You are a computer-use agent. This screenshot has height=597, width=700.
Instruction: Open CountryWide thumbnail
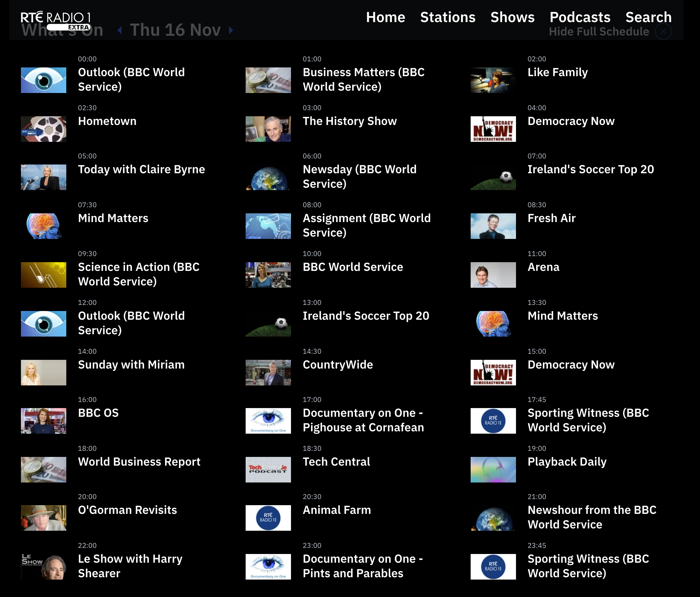(x=268, y=373)
